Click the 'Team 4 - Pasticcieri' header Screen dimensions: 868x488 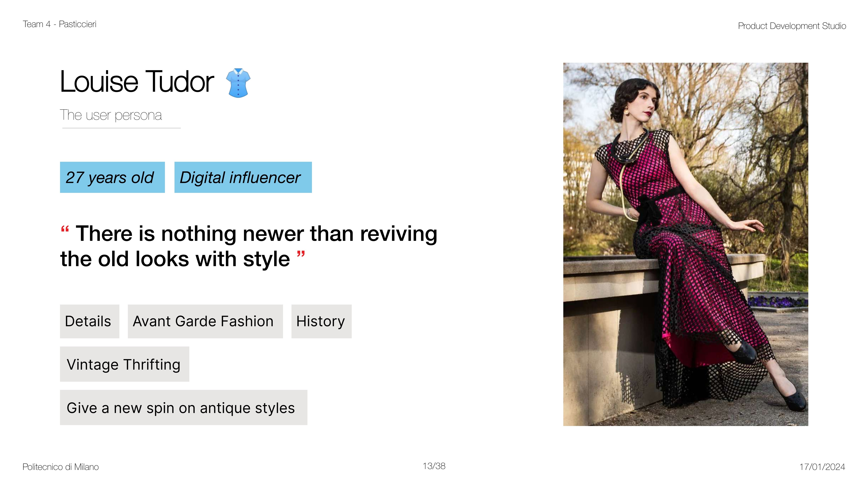tap(60, 24)
